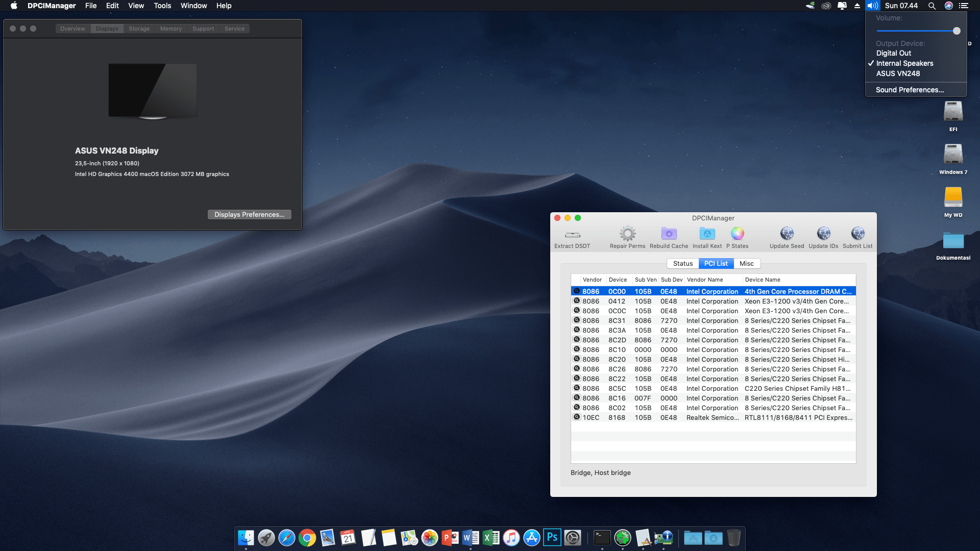Click the Rebuild Cache folder icon
The height and width of the screenshot is (551, 980).
coord(669,234)
